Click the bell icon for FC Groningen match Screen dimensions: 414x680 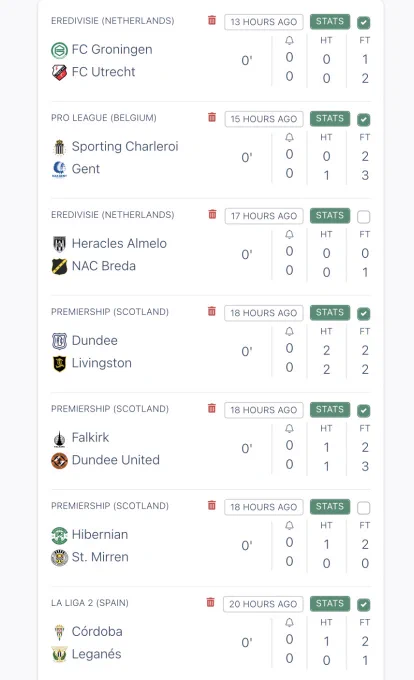tap(289, 41)
